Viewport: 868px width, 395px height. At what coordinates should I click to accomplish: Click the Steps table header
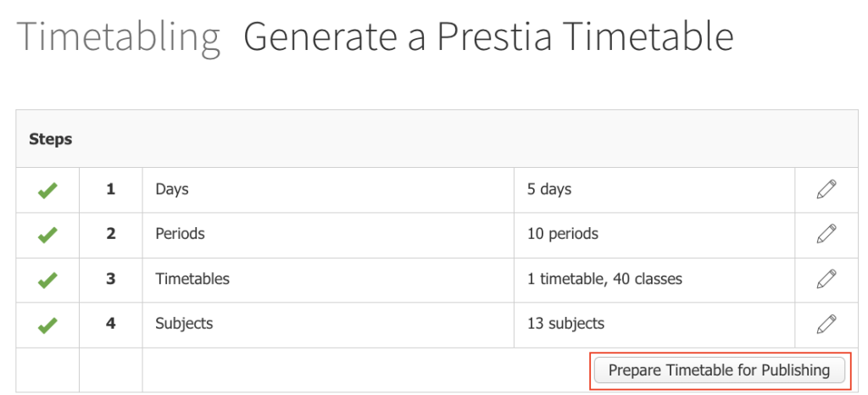tap(50, 139)
